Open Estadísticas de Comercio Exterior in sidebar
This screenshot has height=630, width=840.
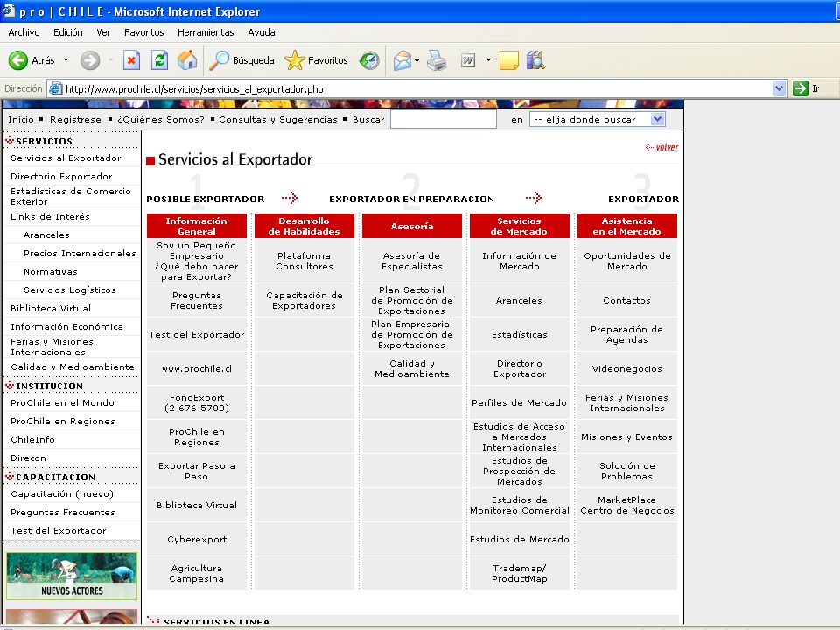pyautogui.click(x=71, y=197)
